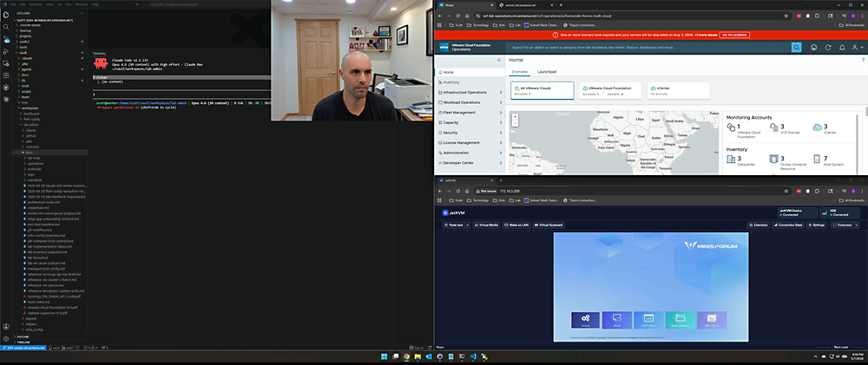Select the All VMware Clouds card
868x365 pixels.
pos(542,91)
